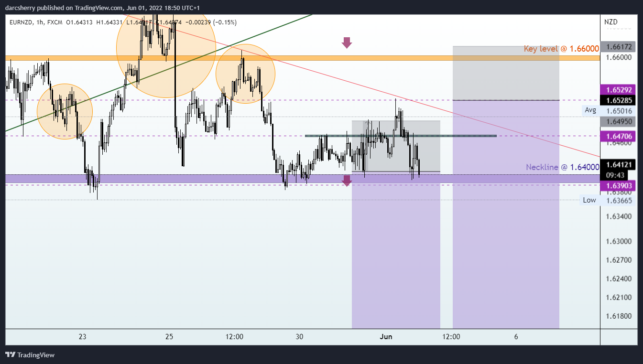Select the EURNZD, 1h, FXCM symbol title
This screenshot has width=643, height=364.
point(36,22)
